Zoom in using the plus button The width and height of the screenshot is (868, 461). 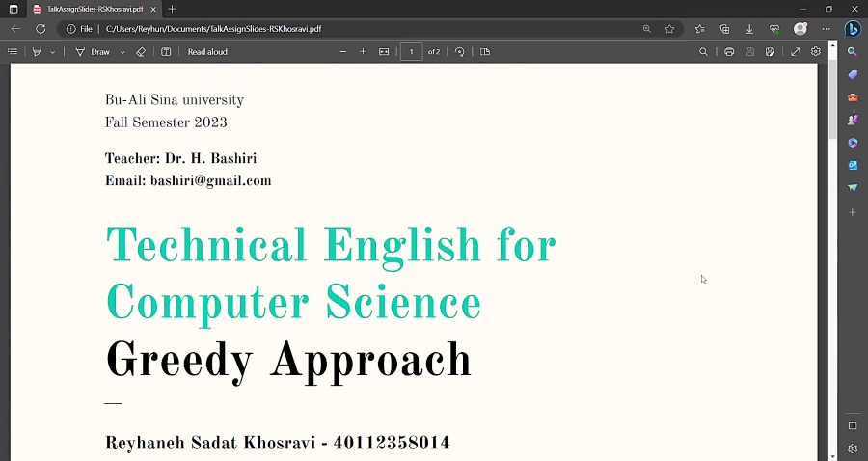(x=364, y=52)
